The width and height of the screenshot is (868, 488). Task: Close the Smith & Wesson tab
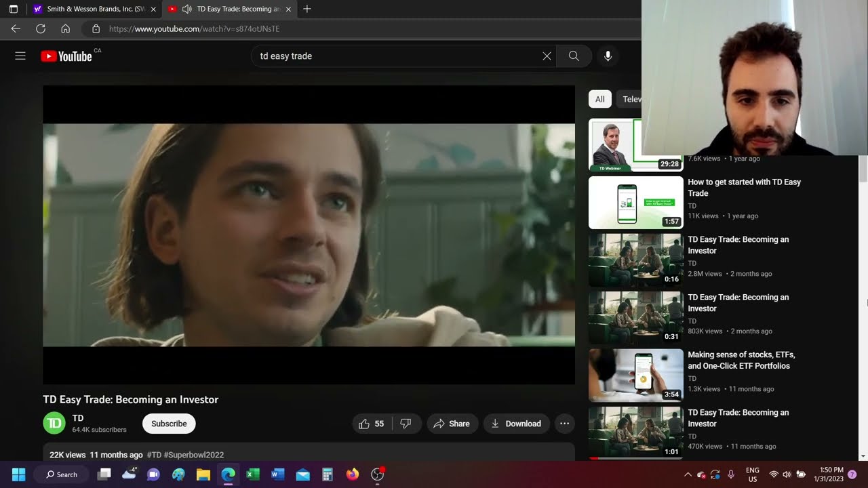(153, 9)
